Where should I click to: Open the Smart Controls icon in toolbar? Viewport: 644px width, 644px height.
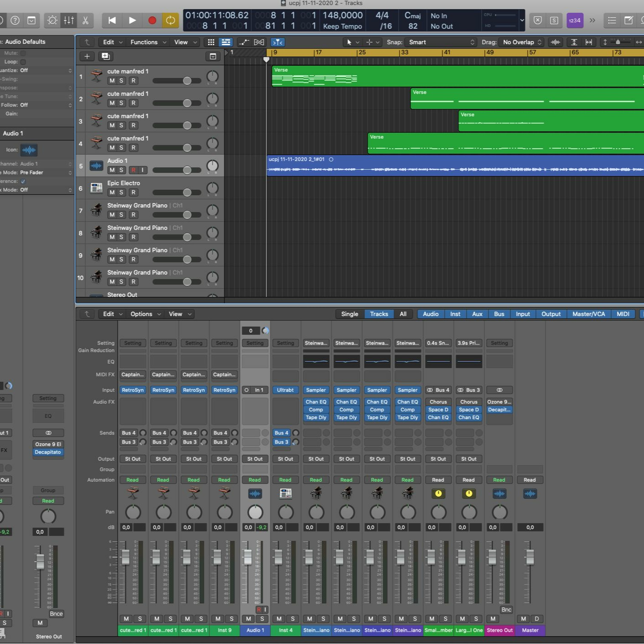pyautogui.click(x=52, y=20)
